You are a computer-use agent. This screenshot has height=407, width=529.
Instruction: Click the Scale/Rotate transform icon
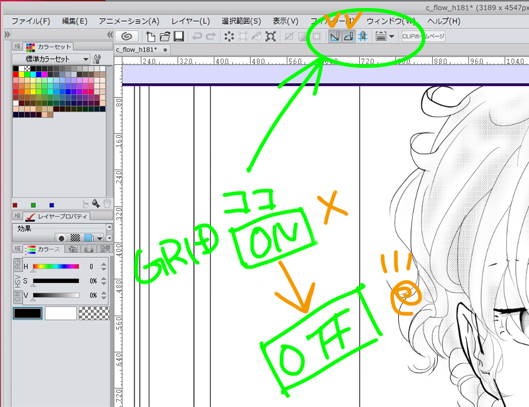point(270,36)
